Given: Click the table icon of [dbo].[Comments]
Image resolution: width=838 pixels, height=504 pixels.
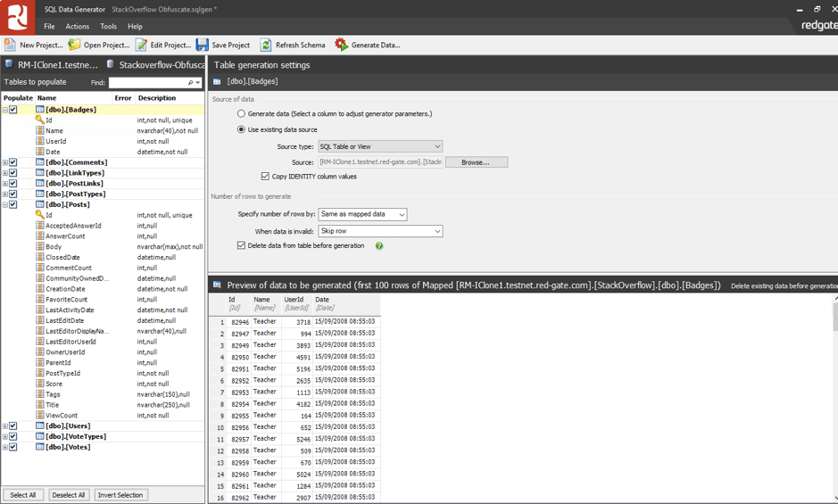Looking at the screenshot, I should click(39, 162).
